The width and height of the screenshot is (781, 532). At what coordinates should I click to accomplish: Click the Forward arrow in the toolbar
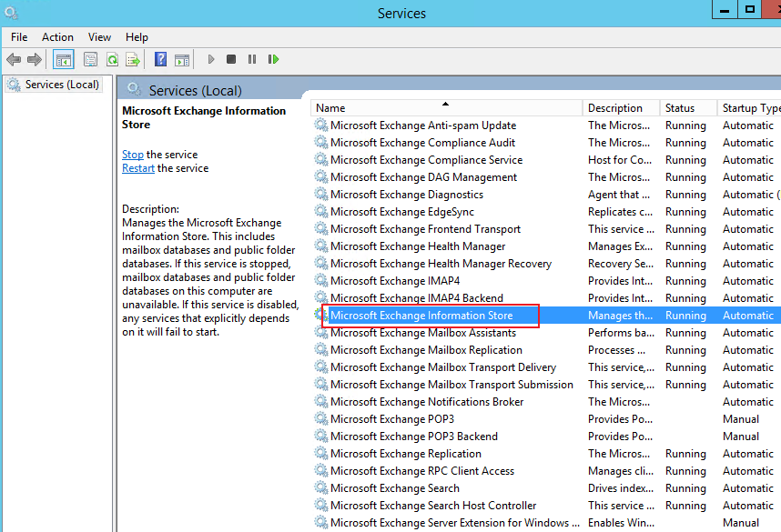35,60
